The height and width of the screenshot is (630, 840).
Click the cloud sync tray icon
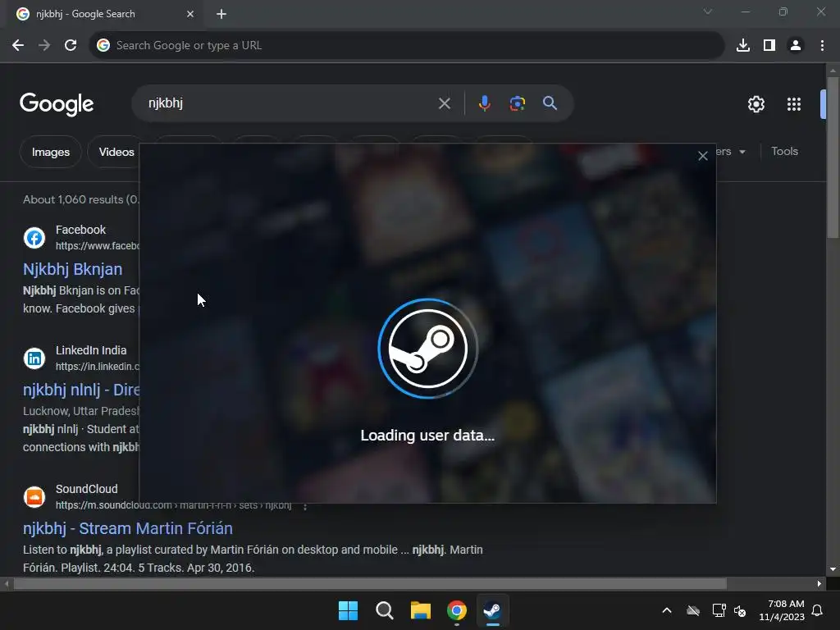point(692,610)
